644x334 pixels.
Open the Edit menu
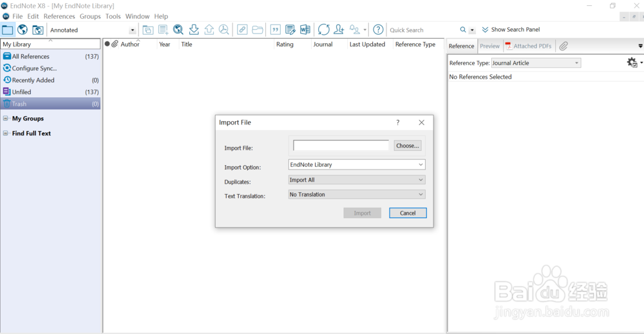tap(33, 17)
